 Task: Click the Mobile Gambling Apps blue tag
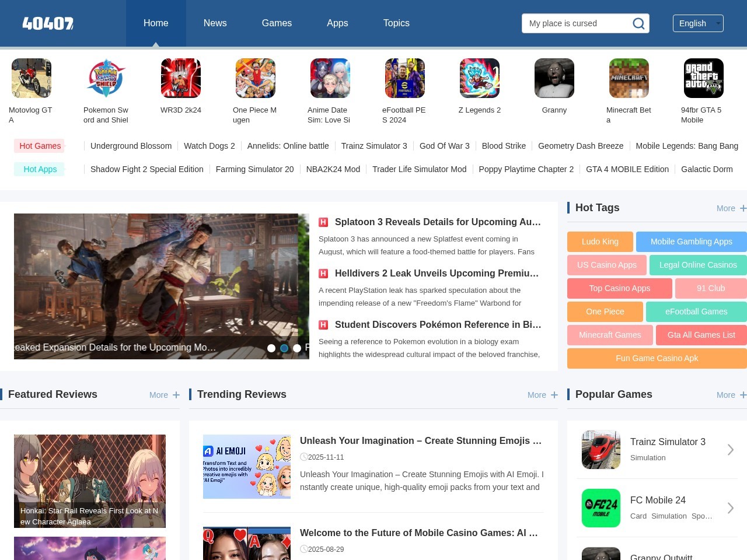point(692,242)
